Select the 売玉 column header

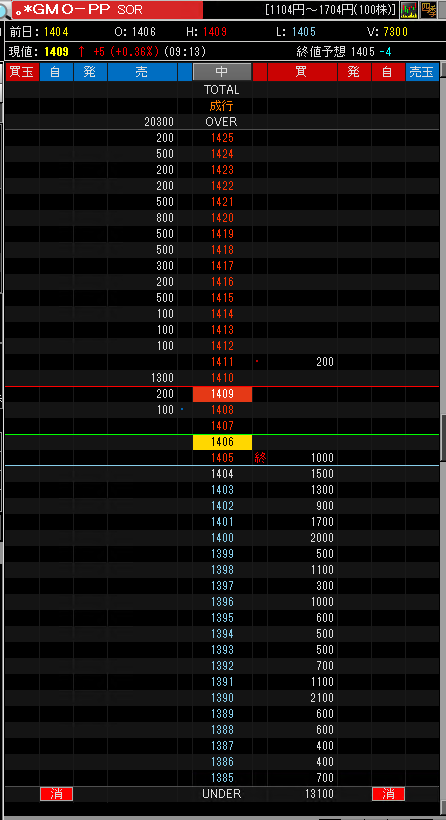422,72
